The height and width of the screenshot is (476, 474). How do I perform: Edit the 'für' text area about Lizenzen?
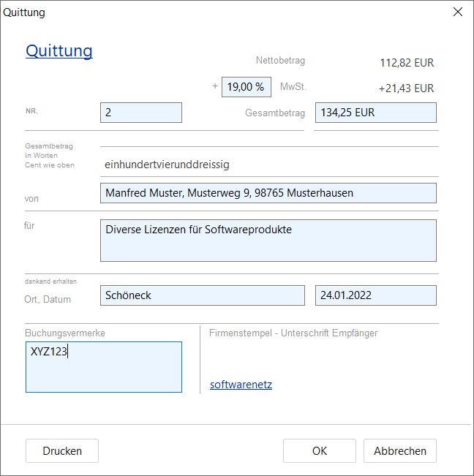268,241
